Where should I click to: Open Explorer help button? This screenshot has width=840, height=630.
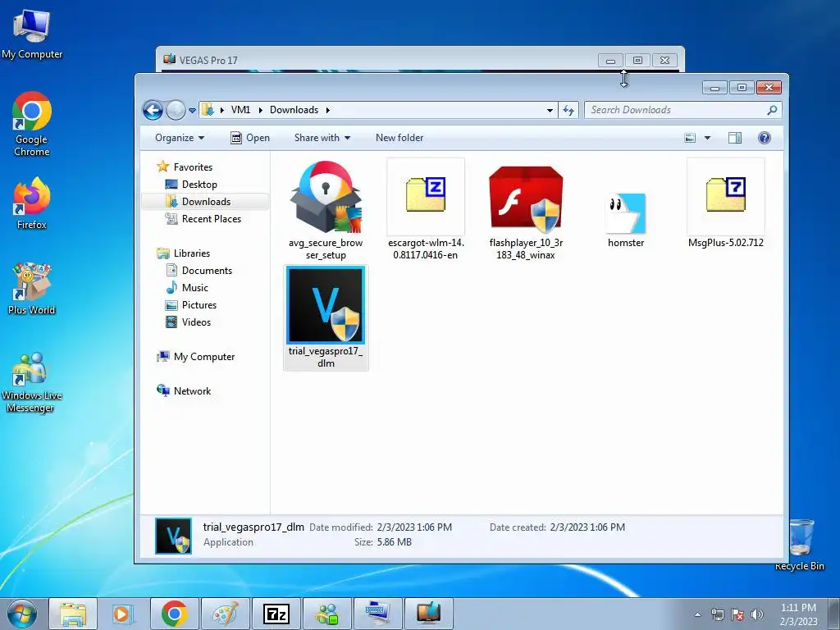coord(765,138)
